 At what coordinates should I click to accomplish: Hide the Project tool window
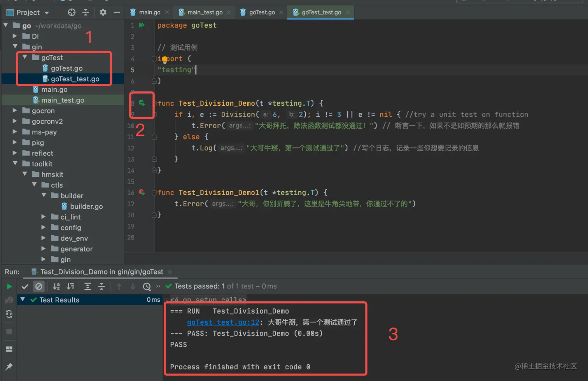[x=117, y=12]
